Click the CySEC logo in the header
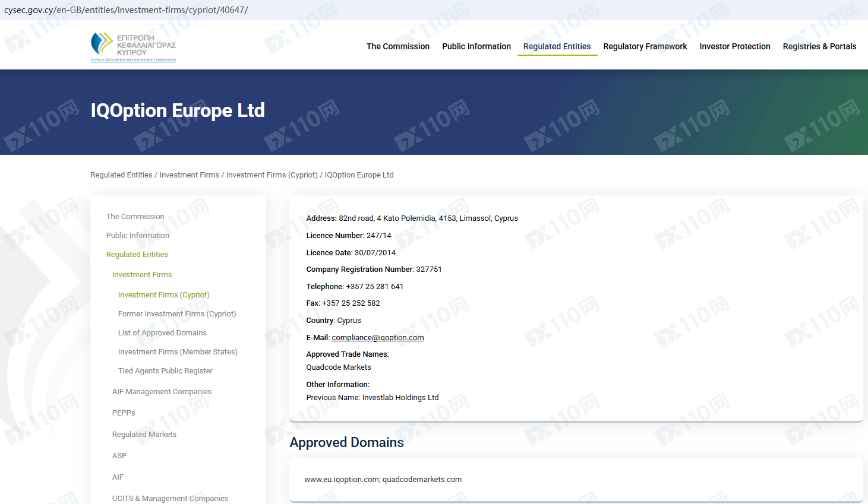Screen dimensions: 868x504 tap(133, 47)
